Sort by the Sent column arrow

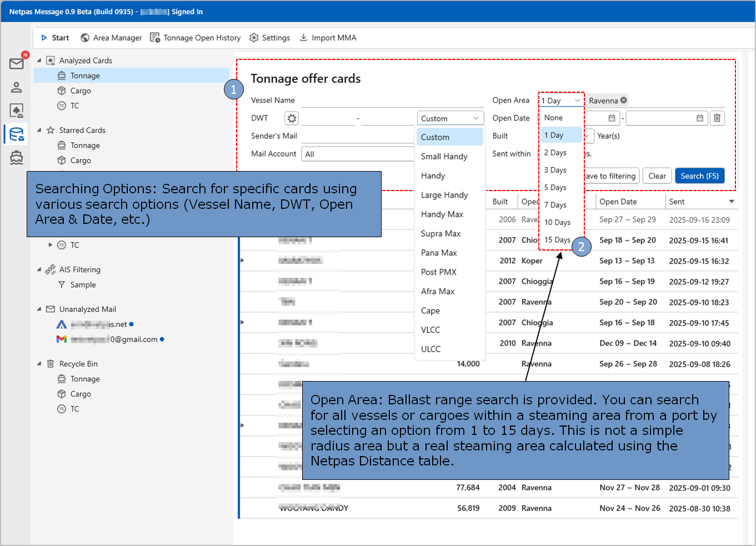(732, 202)
